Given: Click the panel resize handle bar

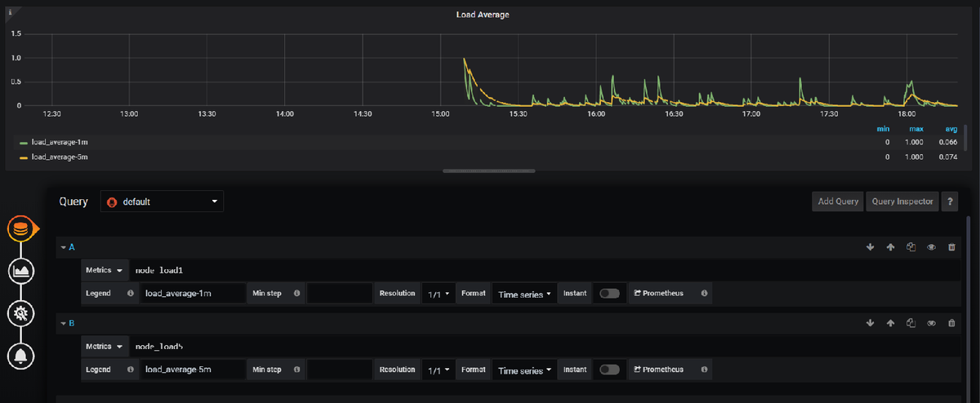Looking at the screenshot, I should coord(489,171).
